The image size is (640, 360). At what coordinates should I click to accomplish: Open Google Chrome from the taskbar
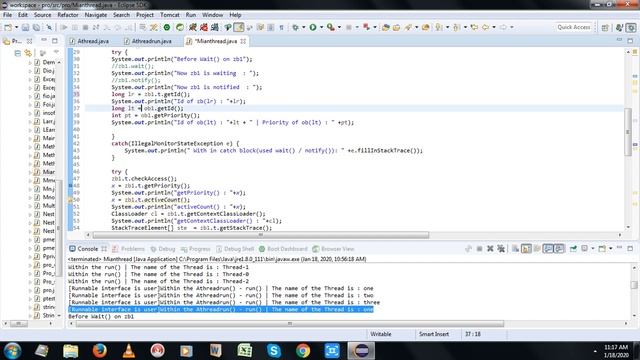pyautogui.click(x=303, y=351)
